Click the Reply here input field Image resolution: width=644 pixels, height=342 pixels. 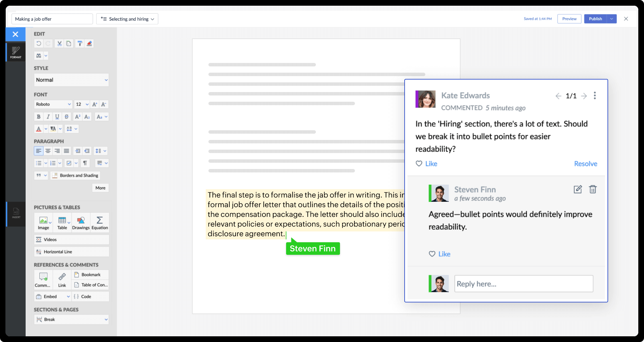pyautogui.click(x=523, y=284)
